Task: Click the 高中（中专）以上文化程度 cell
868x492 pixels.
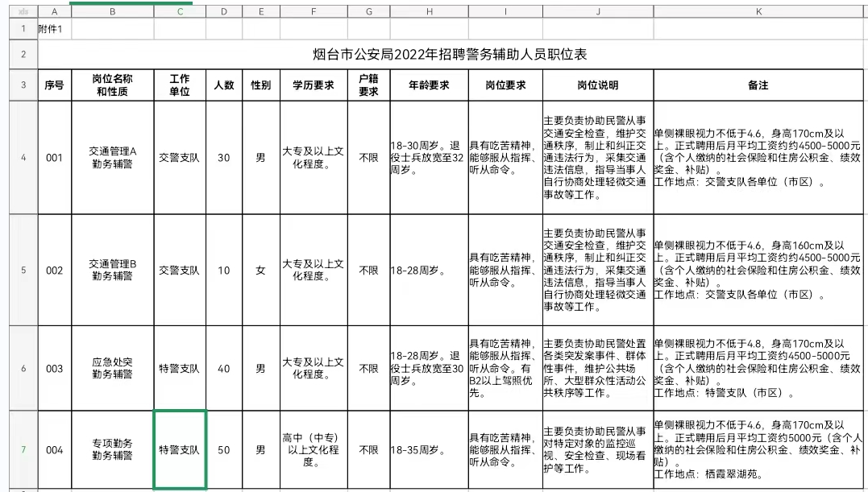Action: tap(314, 449)
